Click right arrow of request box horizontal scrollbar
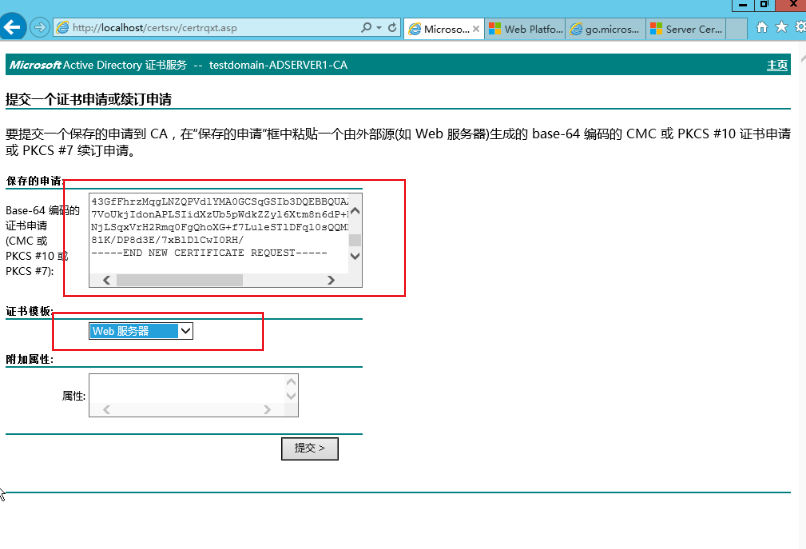 tap(331, 280)
